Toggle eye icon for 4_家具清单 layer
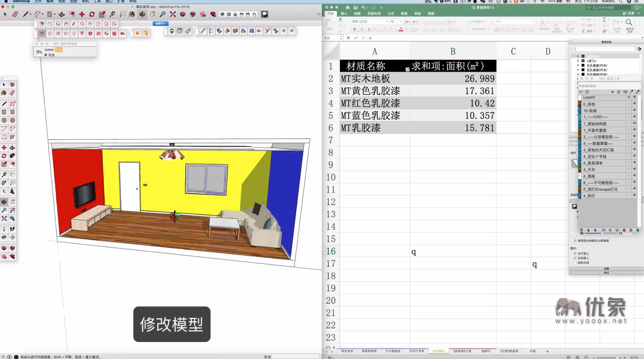The height and width of the screenshot is (359, 644). point(634,163)
